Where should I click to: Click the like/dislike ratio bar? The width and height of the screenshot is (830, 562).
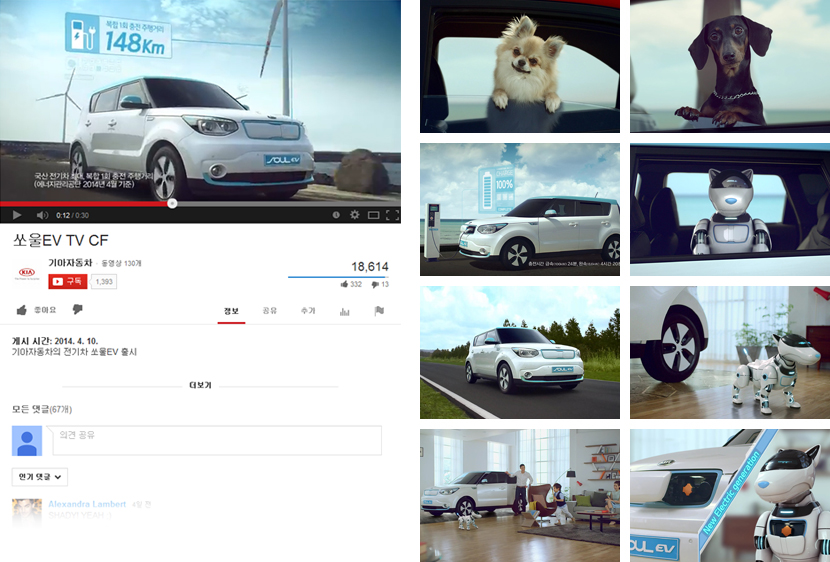338,277
